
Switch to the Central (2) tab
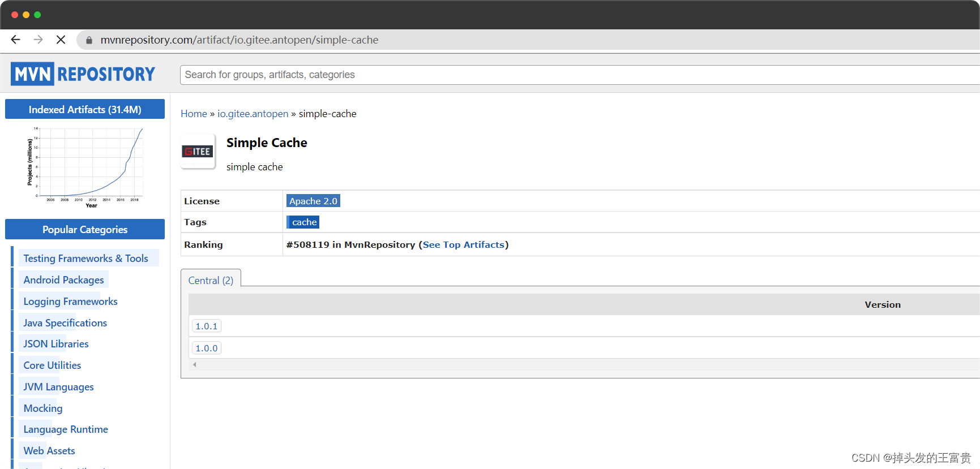click(x=211, y=280)
